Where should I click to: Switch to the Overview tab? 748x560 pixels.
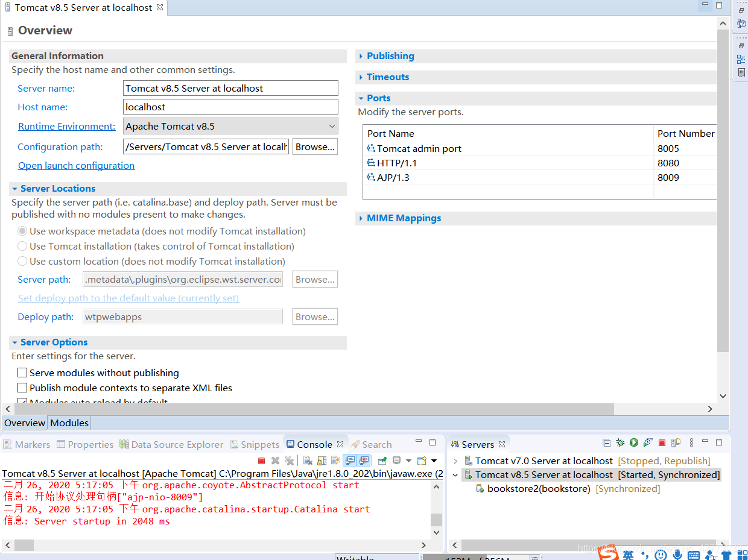[25, 423]
